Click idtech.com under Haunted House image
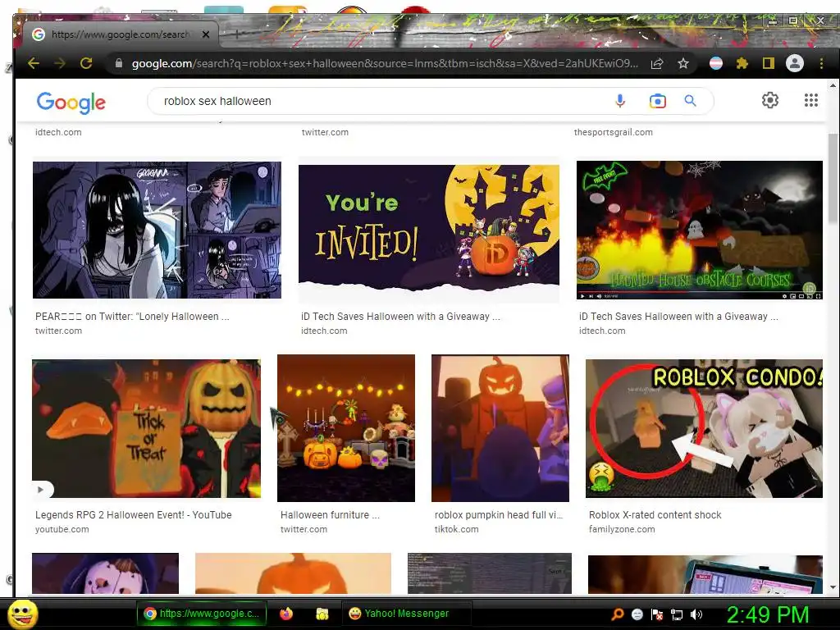Viewport: 840px width, 630px height. click(x=602, y=331)
